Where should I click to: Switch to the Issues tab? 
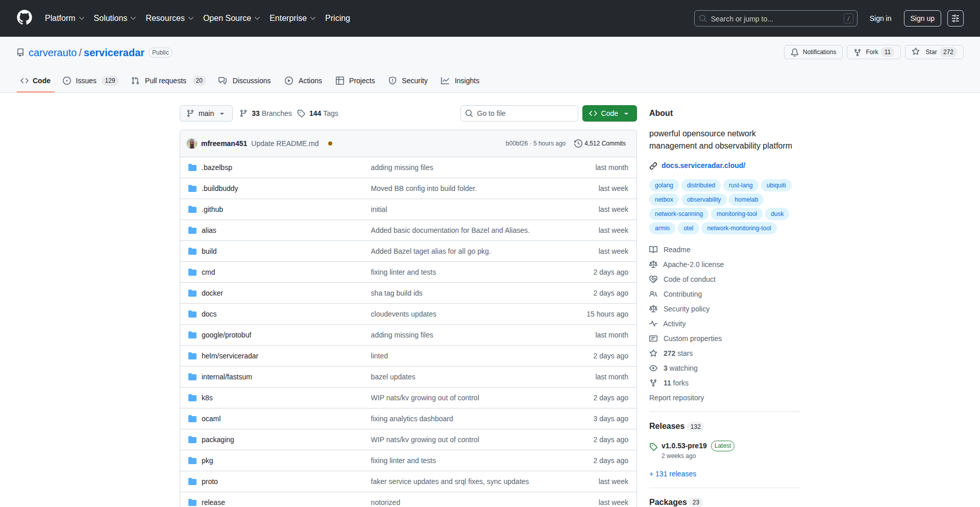86,81
